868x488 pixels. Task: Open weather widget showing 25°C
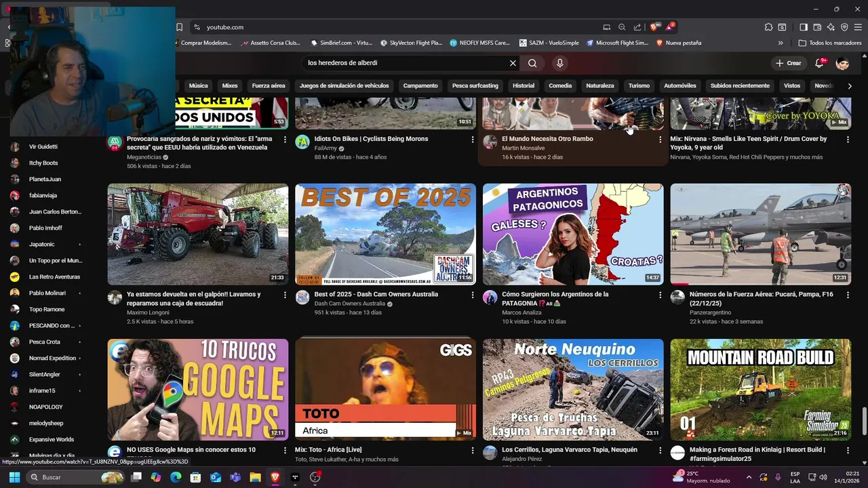tap(701, 477)
